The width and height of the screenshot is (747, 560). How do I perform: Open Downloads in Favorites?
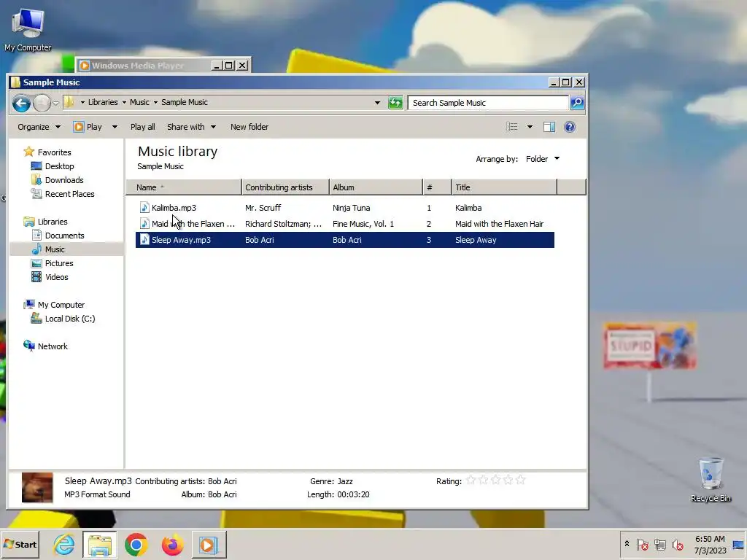coord(64,180)
